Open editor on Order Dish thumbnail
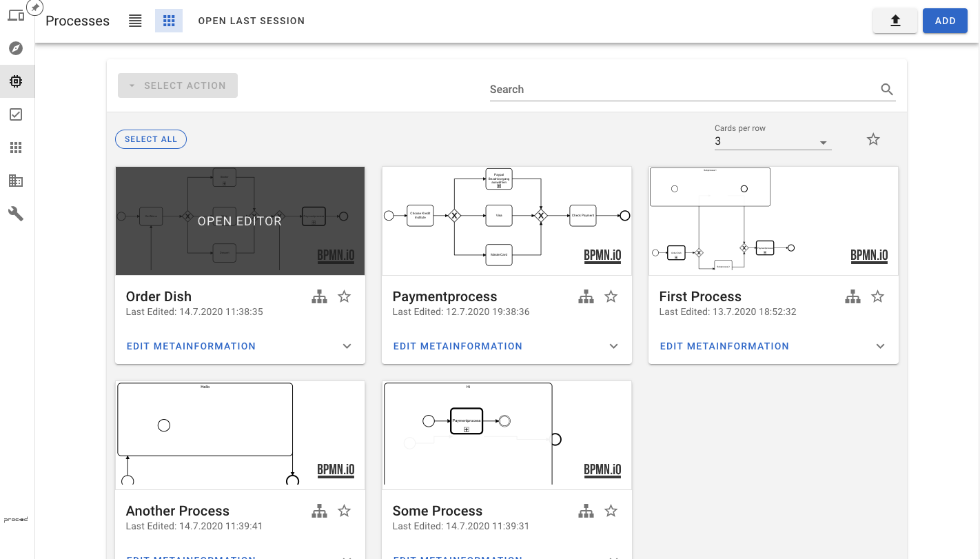The width and height of the screenshot is (980, 559). click(x=240, y=221)
